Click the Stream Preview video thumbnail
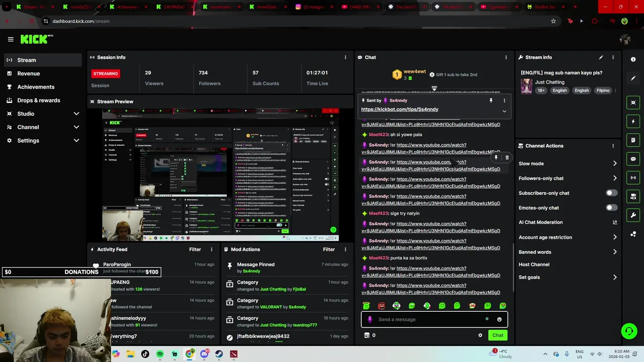Viewport: 644px width, 362px height. (220, 174)
